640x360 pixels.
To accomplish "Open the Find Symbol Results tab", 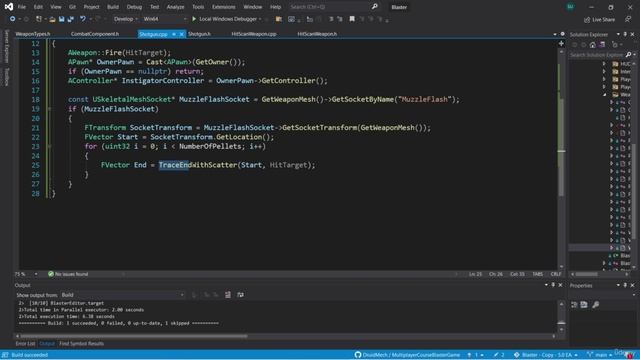I will point(81,344).
